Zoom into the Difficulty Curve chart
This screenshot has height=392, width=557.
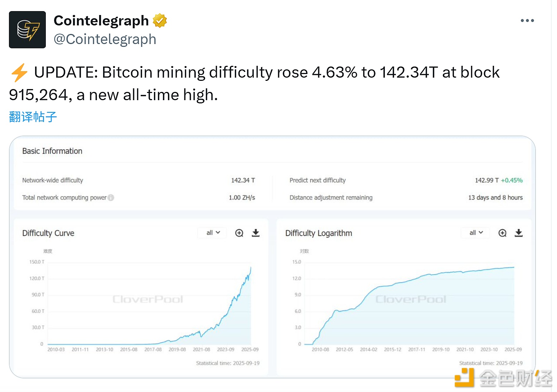coord(239,233)
